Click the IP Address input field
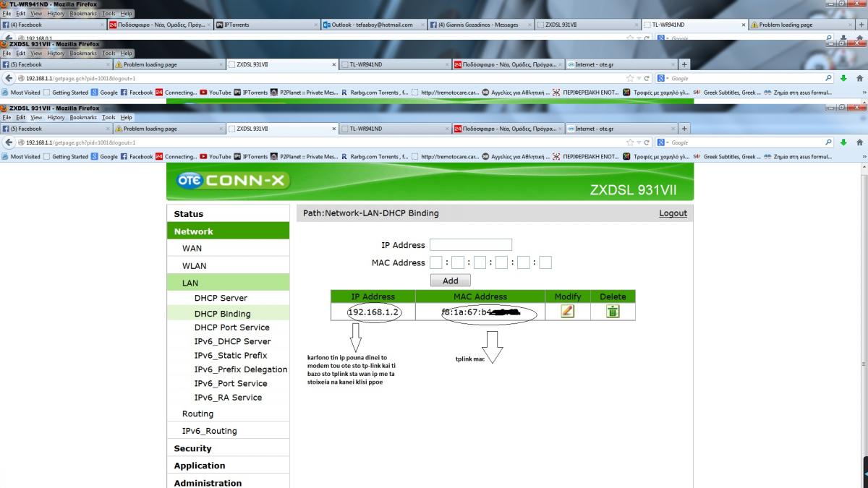 (x=471, y=245)
